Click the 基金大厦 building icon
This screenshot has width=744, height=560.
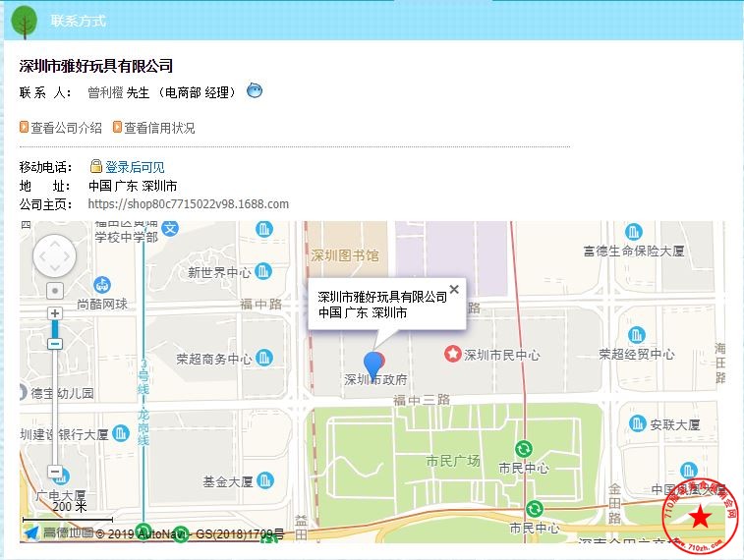pos(264,480)
